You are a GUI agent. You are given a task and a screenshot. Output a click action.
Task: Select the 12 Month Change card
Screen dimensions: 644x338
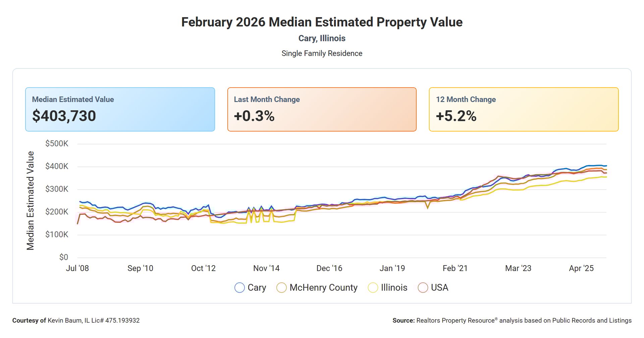click(524, 109)
